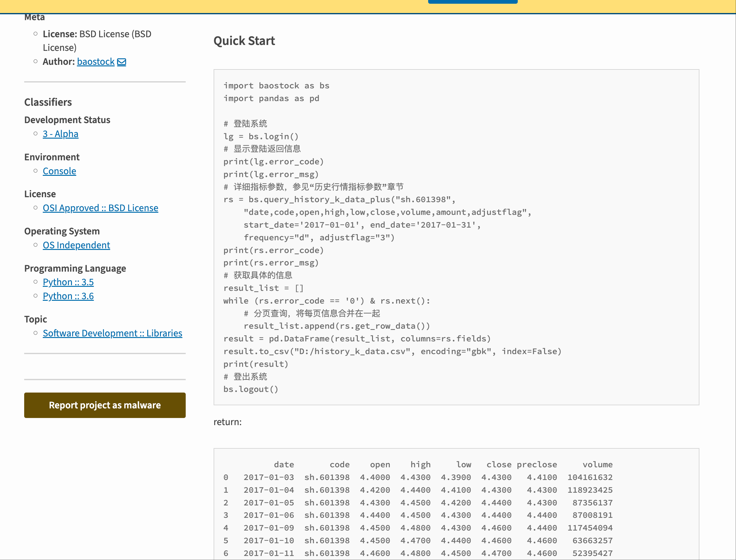Click the 'result_list = []' code line
Screen dimensions: 736x560
tap(264, 288)
